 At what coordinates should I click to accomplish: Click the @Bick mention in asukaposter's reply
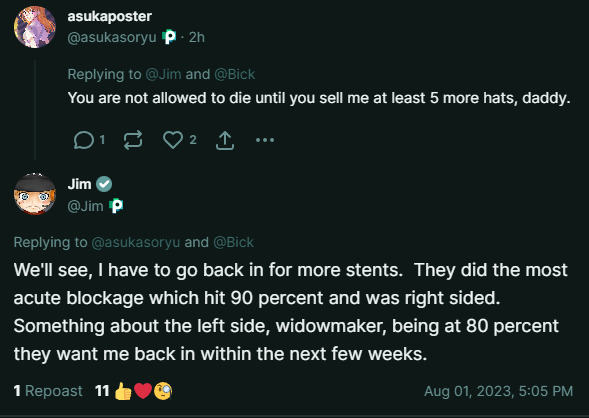(235, 74)
